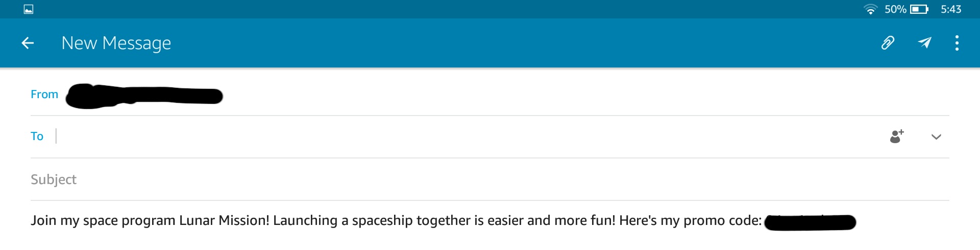Open the three-dot overflow menu

tap(957, 43)
